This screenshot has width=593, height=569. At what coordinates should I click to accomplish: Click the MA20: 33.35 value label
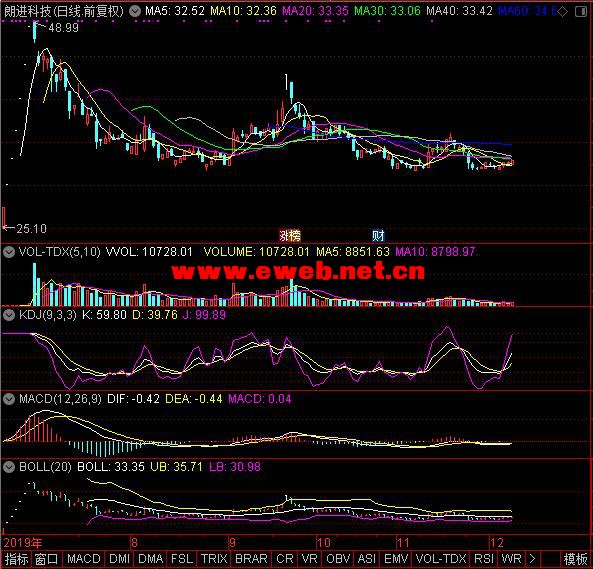(x=315, y=11)
